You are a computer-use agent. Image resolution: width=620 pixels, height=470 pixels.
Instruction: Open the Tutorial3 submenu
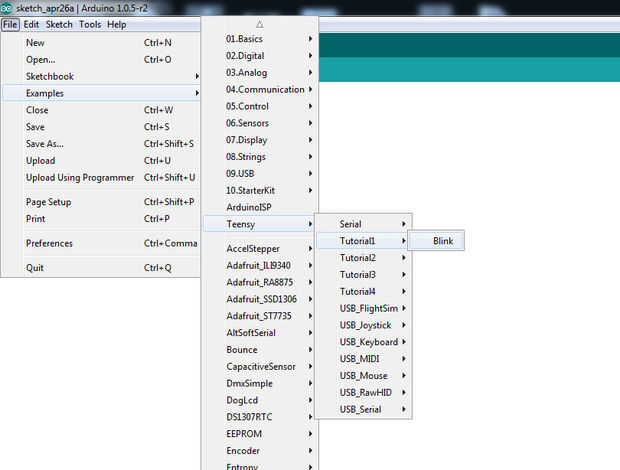point(363,275)
